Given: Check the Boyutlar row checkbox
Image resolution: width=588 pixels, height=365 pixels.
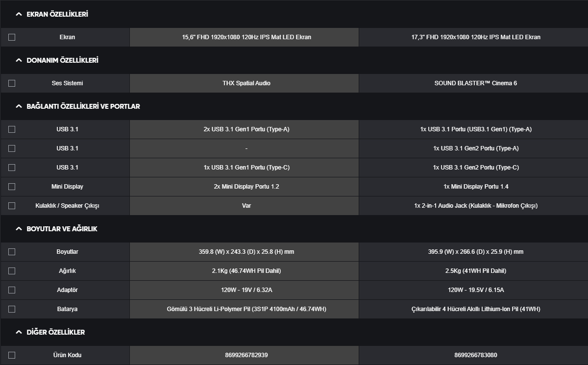Looking at the screenshot, I should pos(12,252).
